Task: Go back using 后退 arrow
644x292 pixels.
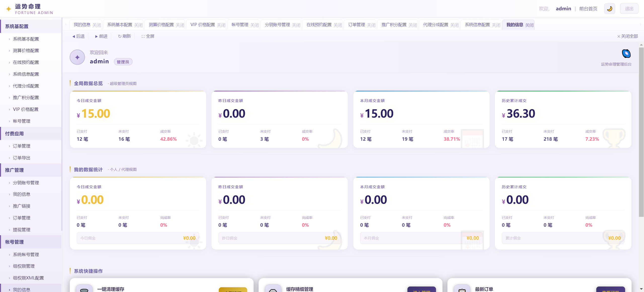Action: coord(78,36)
